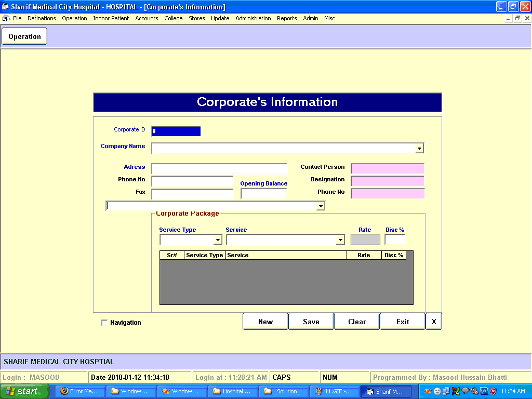Open the Windows Start menu
This screenshot has height=399, width=532.
(x=24, y=391)
